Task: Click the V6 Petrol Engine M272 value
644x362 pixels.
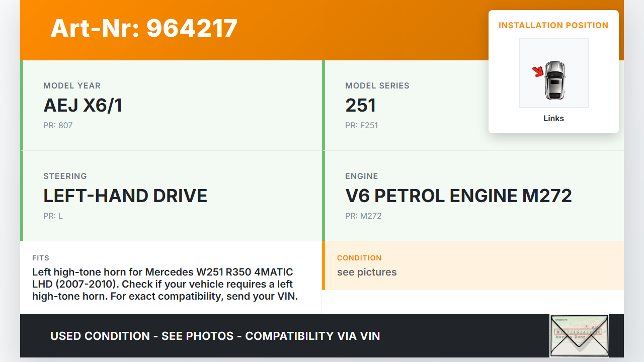Action: [458, 196]
